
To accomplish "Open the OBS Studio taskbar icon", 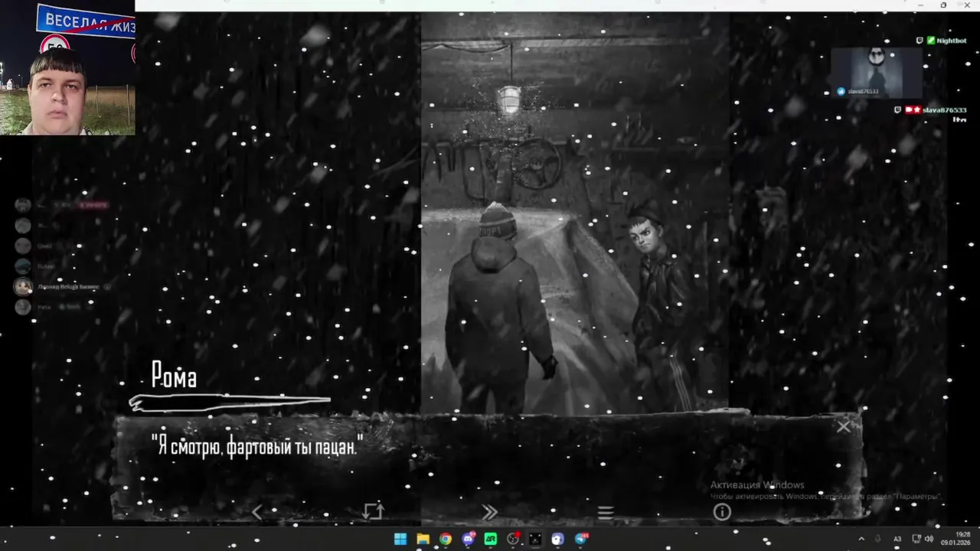I will point(513,539).
